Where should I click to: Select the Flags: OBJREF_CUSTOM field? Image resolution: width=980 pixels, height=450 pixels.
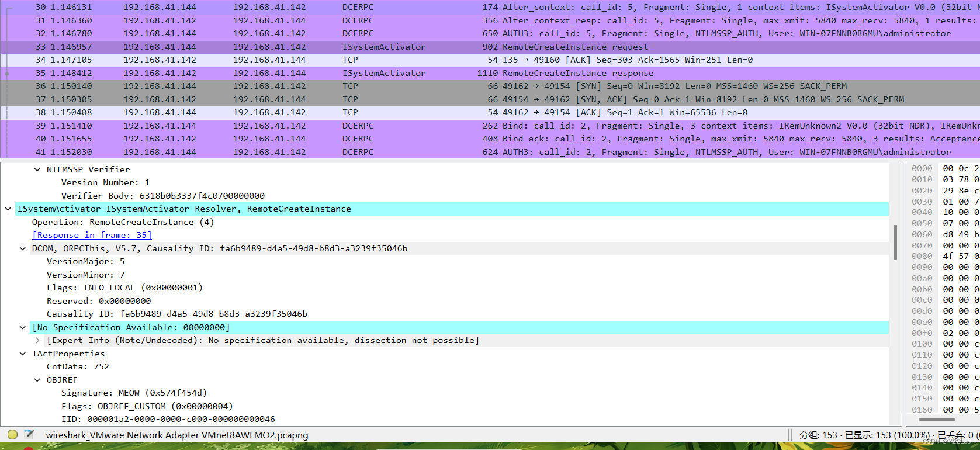point(147,406)
